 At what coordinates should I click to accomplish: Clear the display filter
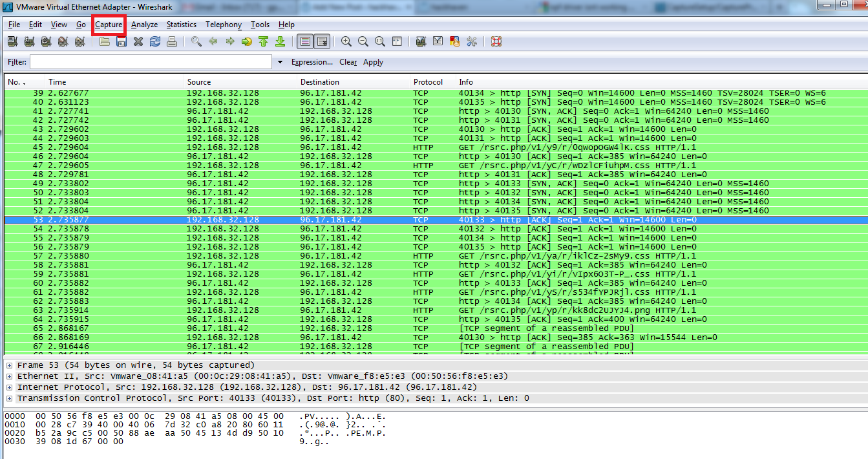pyautogui.click(x=348, y=62)
